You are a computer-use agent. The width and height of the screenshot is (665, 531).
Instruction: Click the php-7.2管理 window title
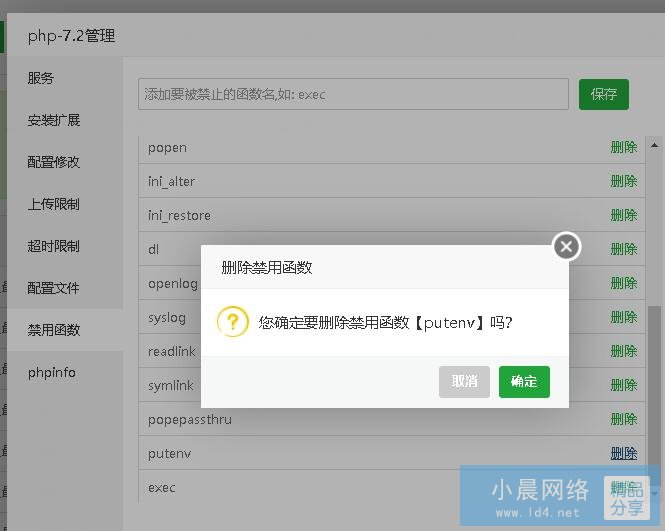71,36
